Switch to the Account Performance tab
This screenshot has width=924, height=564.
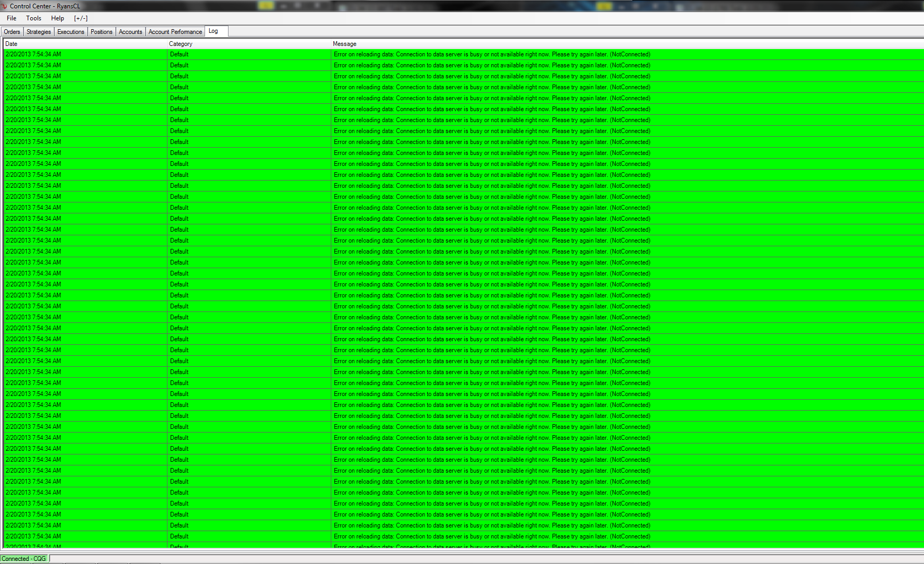pos(175,32)
